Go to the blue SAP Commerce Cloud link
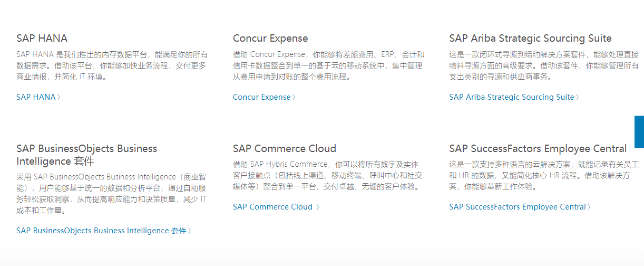 click(x=272, y=207)
